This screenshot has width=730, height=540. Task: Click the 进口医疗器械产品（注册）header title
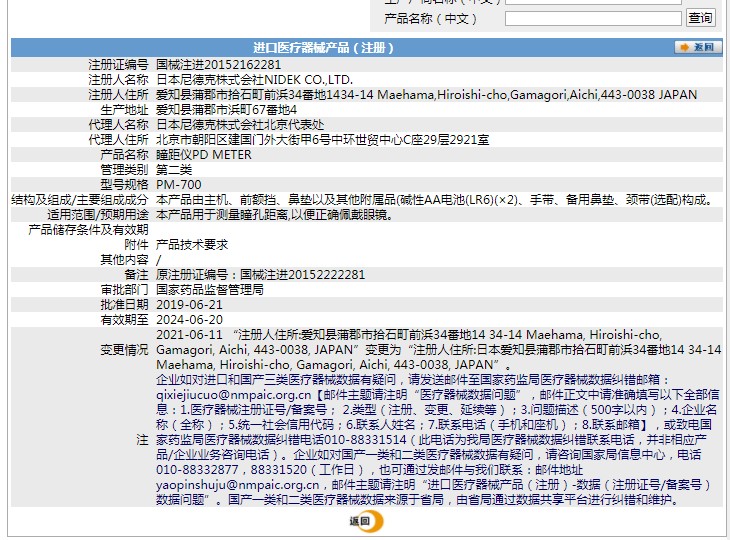point(323,47)
